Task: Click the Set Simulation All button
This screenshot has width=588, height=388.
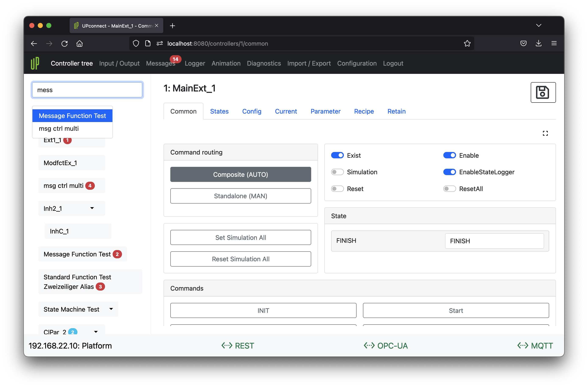Action: [x=240, y=238]
